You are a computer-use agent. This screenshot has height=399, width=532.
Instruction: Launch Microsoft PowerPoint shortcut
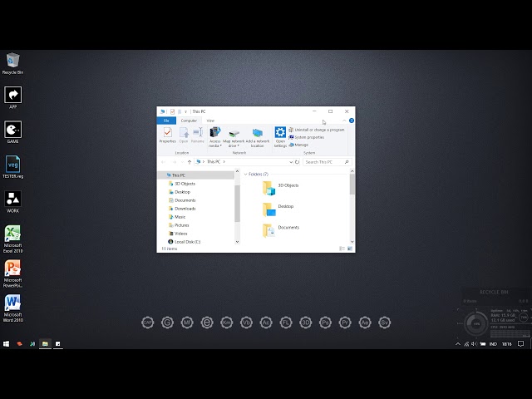point(13,273)
